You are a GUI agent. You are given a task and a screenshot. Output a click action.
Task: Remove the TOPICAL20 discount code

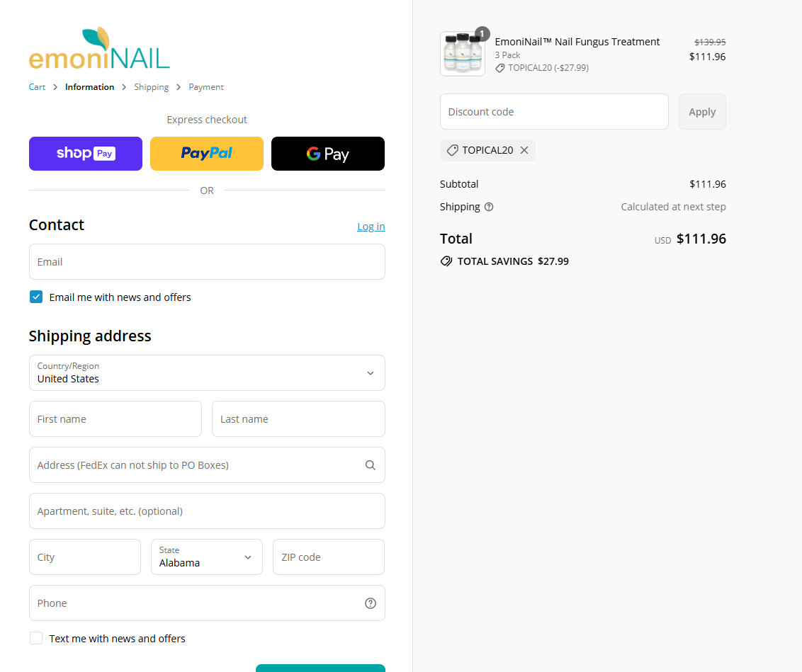524,150
